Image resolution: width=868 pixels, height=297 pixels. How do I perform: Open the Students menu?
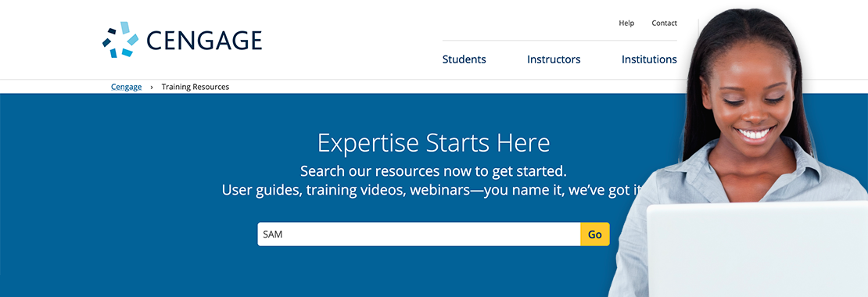click(464, 59)
